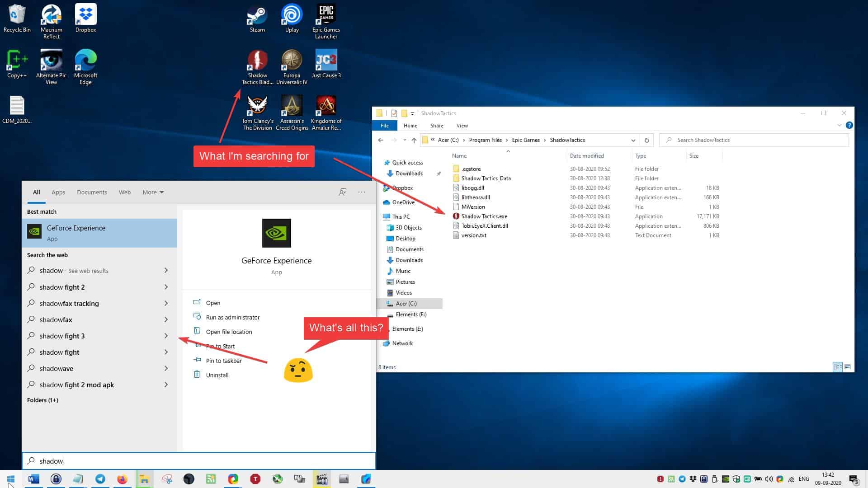Image resolution: width=868 pixels, height=488 pixels.
Task: Open the Action Center notifications
Action: coord(854,479)
